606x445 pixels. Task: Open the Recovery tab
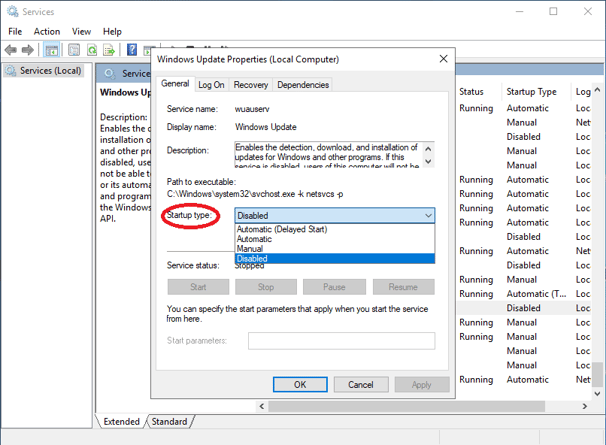click(x=250, y=85)
